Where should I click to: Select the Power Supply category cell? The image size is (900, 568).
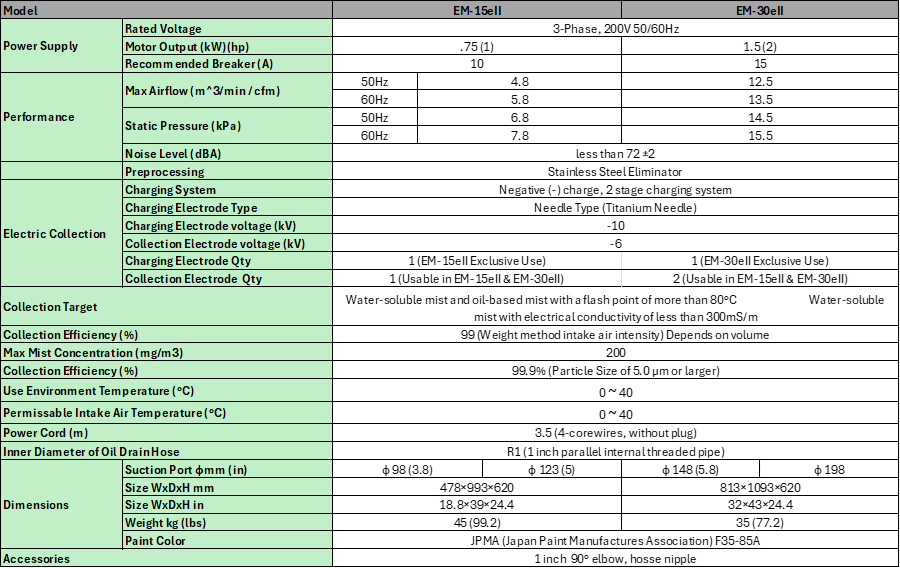click(61, 46)
